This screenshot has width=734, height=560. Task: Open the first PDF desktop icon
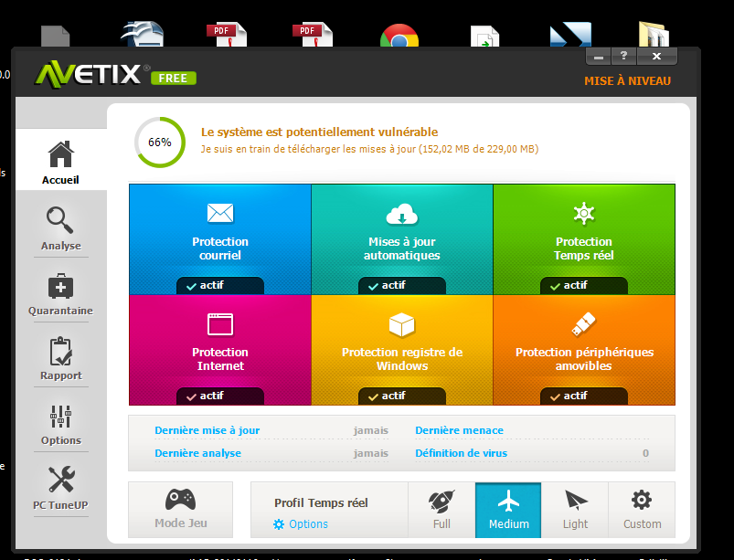[227, 35]
